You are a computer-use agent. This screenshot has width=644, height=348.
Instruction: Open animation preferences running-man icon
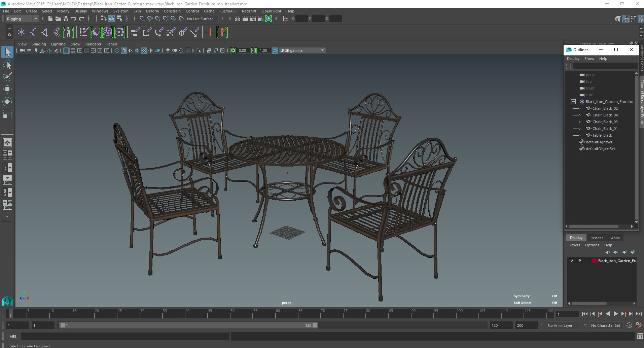pos(639,325)
